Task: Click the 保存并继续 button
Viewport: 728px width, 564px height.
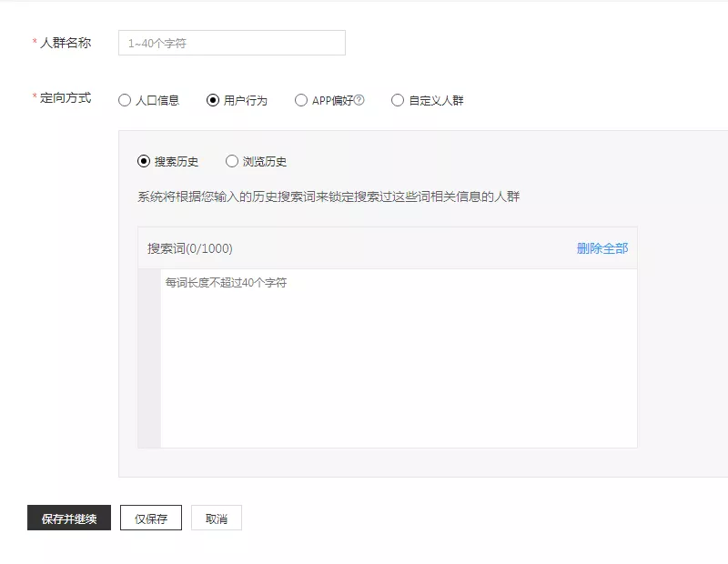Action: [69, 518]
